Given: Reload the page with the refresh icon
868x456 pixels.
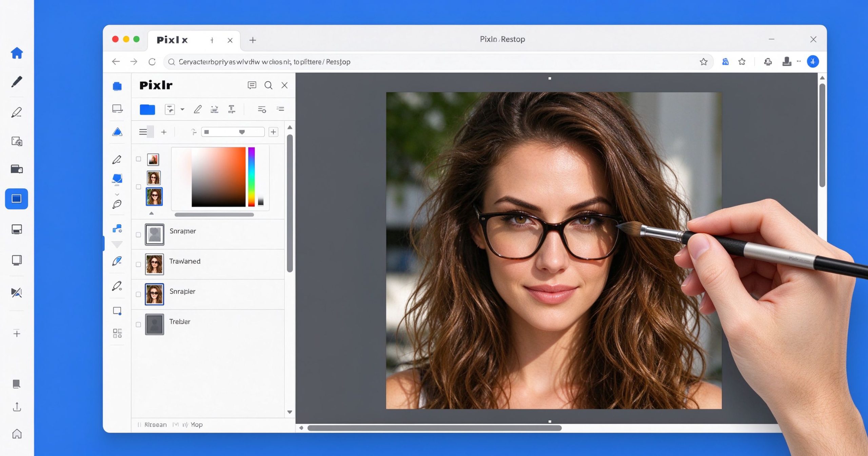Looking at the screenshot, I should (152, 62).
